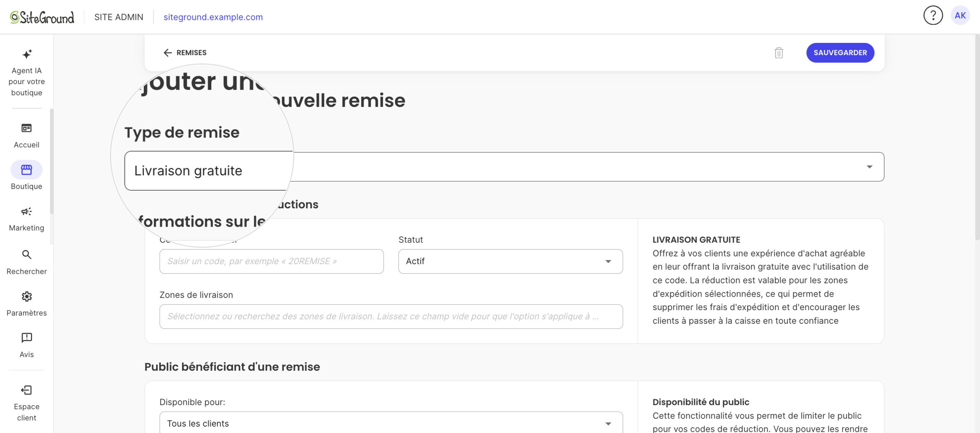Open Paramètres gear icon
980x433 pixels.
coord(26,296)
